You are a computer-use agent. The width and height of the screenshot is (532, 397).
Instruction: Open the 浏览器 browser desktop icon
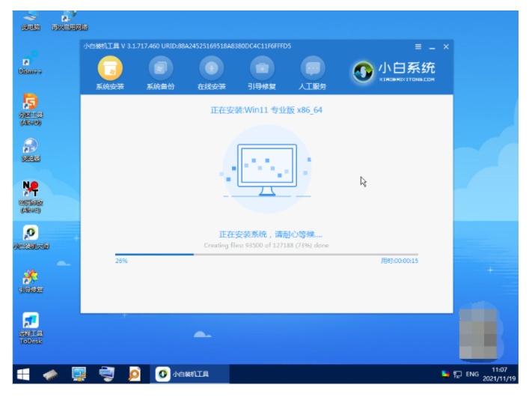[31, 148]
